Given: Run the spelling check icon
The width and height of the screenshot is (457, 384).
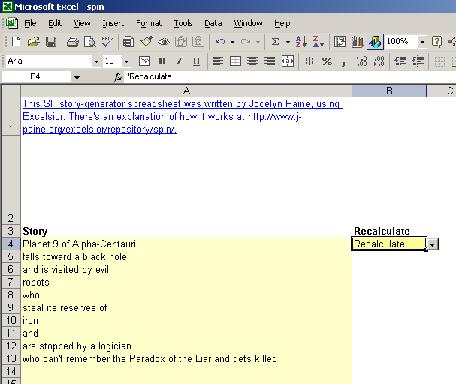Looking at the screenshot, I should pyautogui.click(x=107, y=42).
